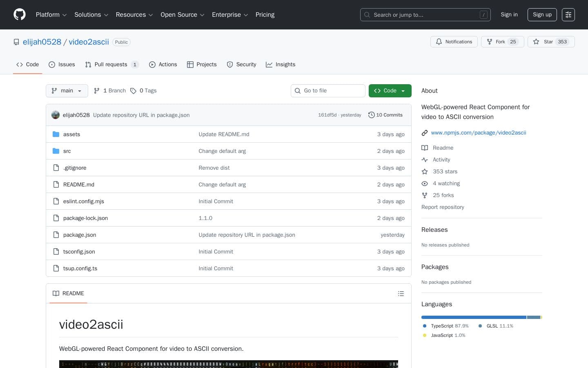The width and height of the screenshot is (588, 368).
Task: Open the assets folder
Action: (x=71, y=134)
